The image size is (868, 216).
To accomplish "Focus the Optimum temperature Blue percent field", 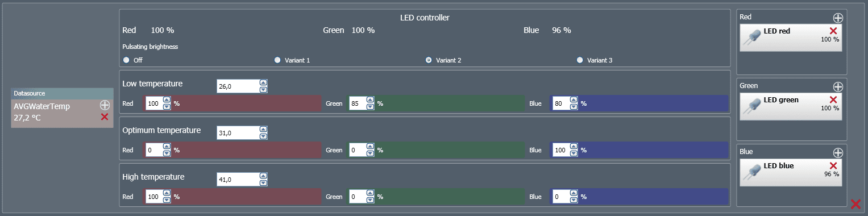I will pyautogui.click(x=561, y=150).
